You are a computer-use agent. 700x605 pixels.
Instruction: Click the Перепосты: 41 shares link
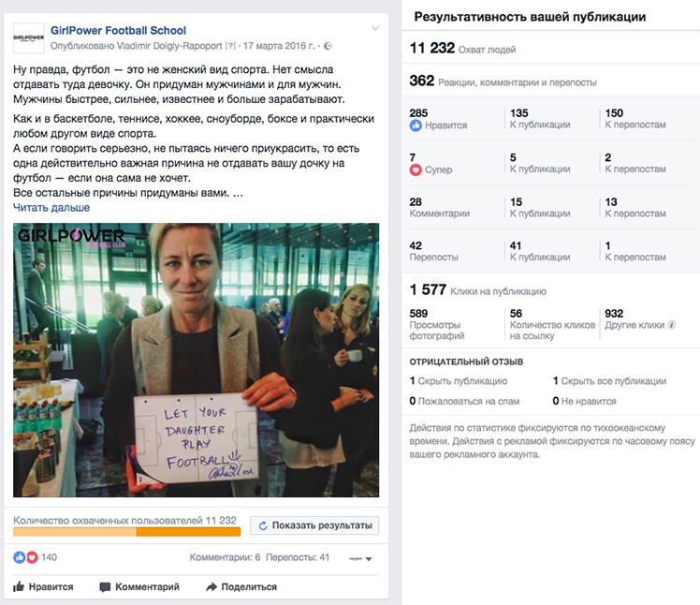[x=298, y=557]
